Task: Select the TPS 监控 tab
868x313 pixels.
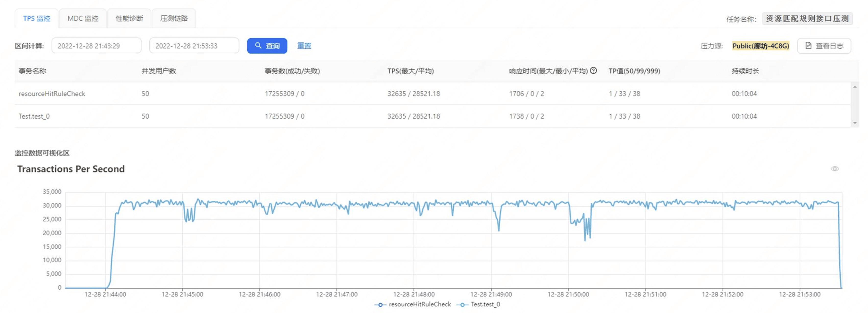Action: 36,19
